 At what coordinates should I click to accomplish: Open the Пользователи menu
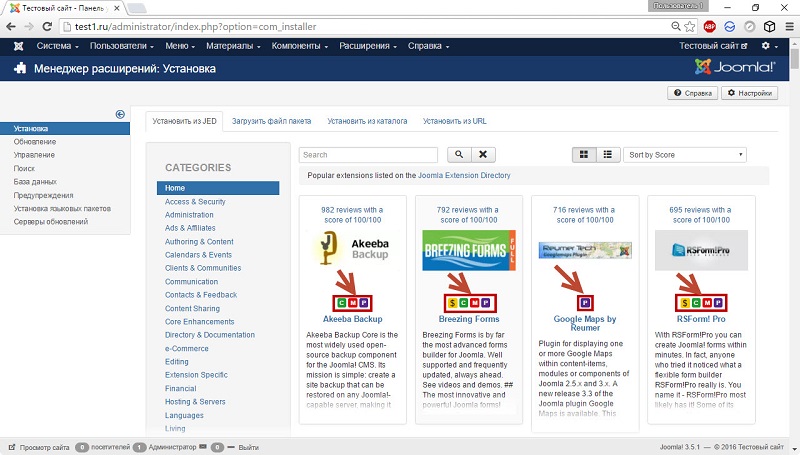pos(121,46)
